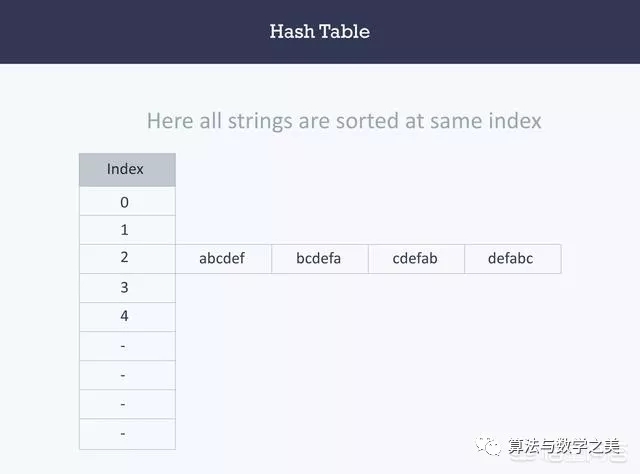Select the gray "Index" column header
Image resolution: width=640 pixels, height=474 pixels.
[126, 170]
